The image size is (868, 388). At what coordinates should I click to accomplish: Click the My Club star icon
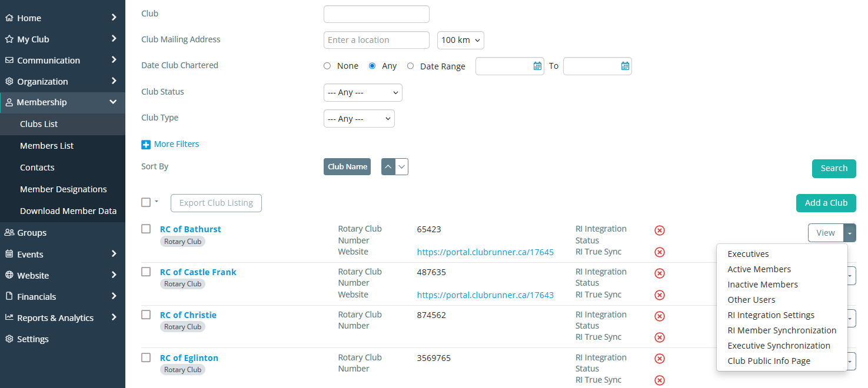click(9, 39)
